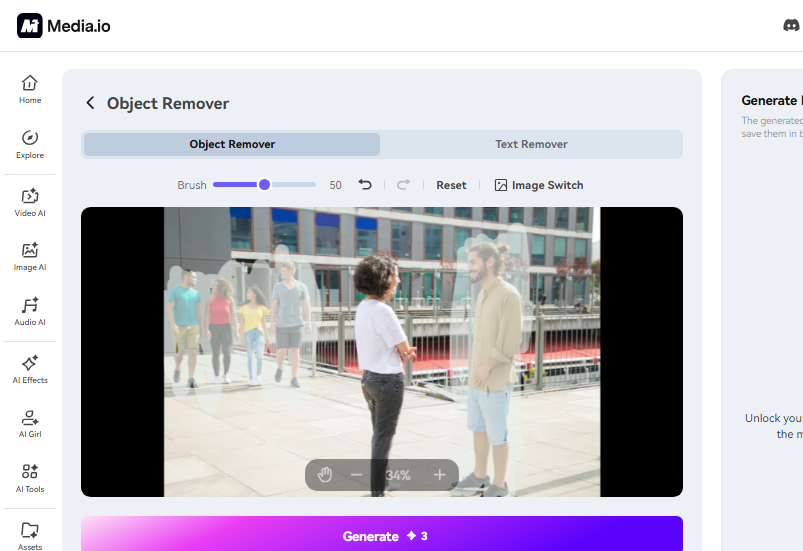Open Image AI in the sidebar

coord(30,257)
